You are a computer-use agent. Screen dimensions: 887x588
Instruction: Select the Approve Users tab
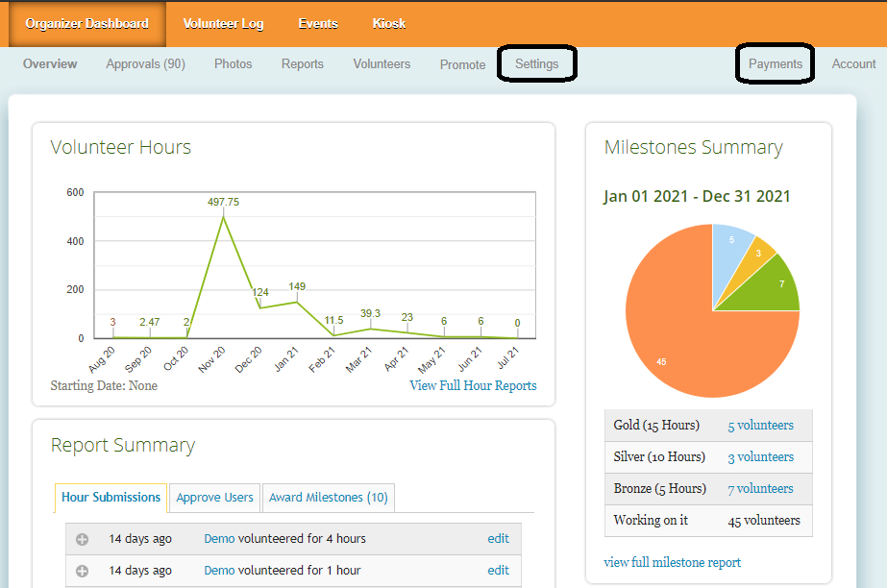click(215, 497)
